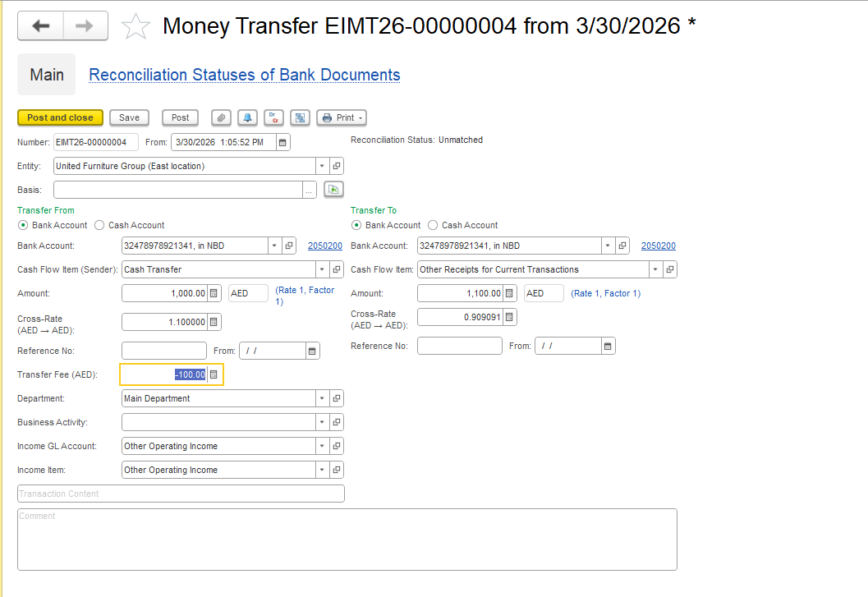
Task: Expand the Entity dropdown list
Action: coord(322,166)
